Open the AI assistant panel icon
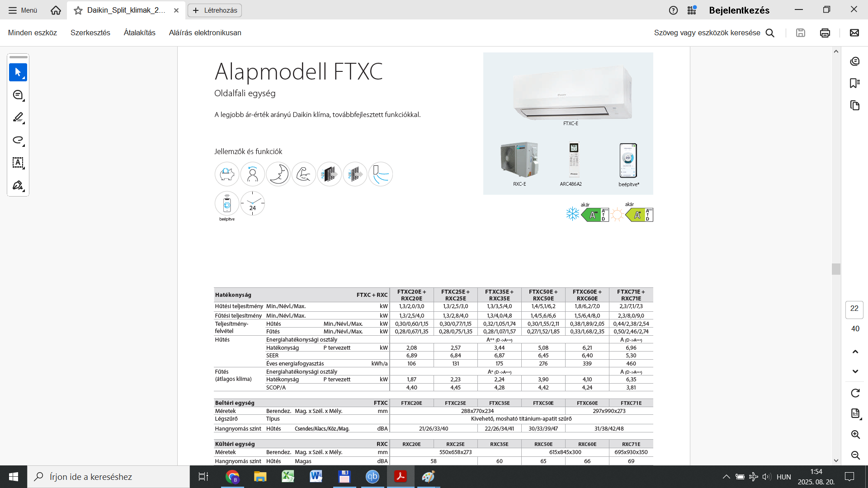The image size is (868, 488). [854, 61]
